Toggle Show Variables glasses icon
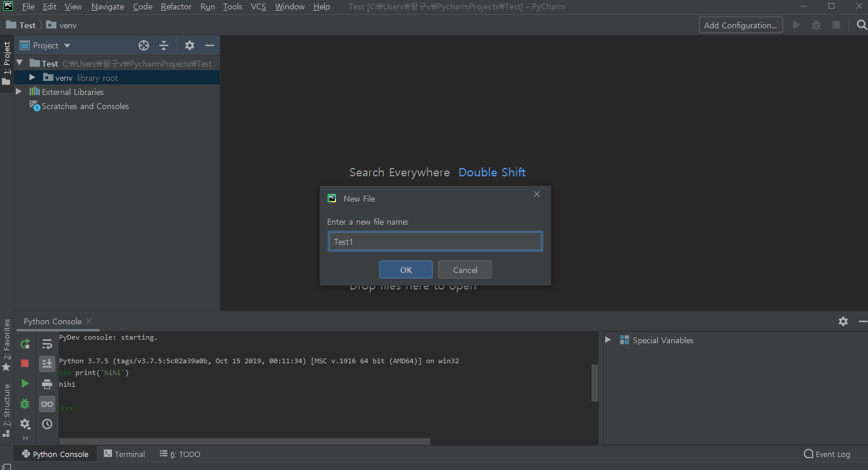Image resolution: width=868 pixels, height=470 pixels. pos(47,404)
